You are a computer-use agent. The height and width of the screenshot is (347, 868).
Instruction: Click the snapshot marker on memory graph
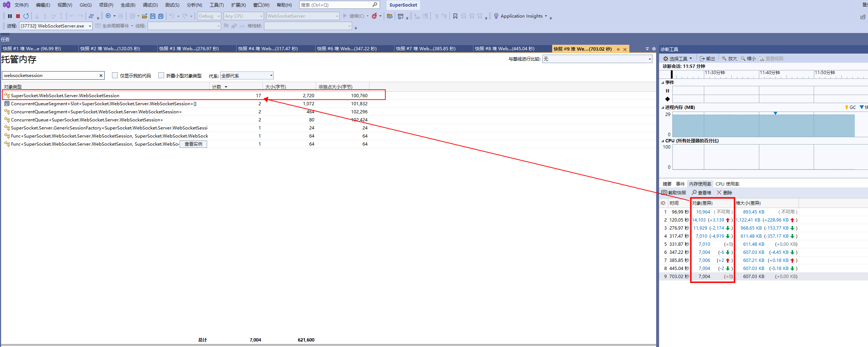[x=775, y=113]
